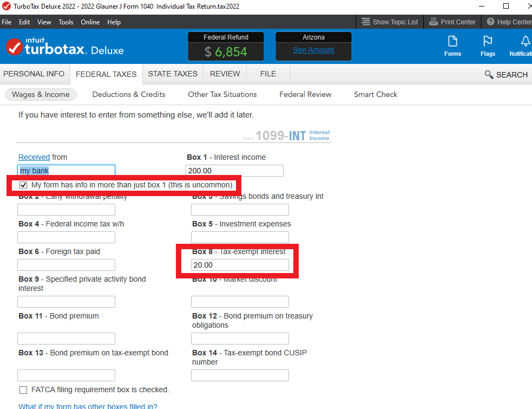Click the Box 5 Investment expenses field
Screen dimensions: 532x409
click(x=240, y=237)
